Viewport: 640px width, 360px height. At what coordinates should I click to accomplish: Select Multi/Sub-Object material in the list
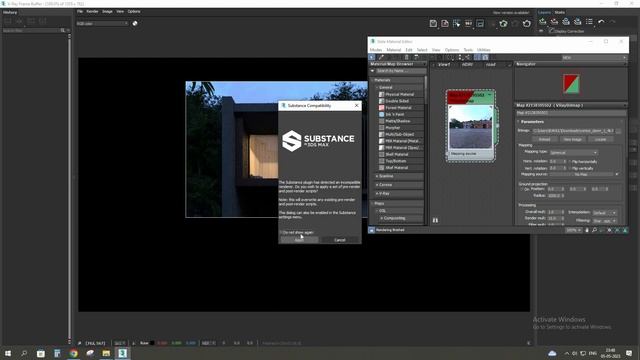pyautogui.click(x=400, y=134)
